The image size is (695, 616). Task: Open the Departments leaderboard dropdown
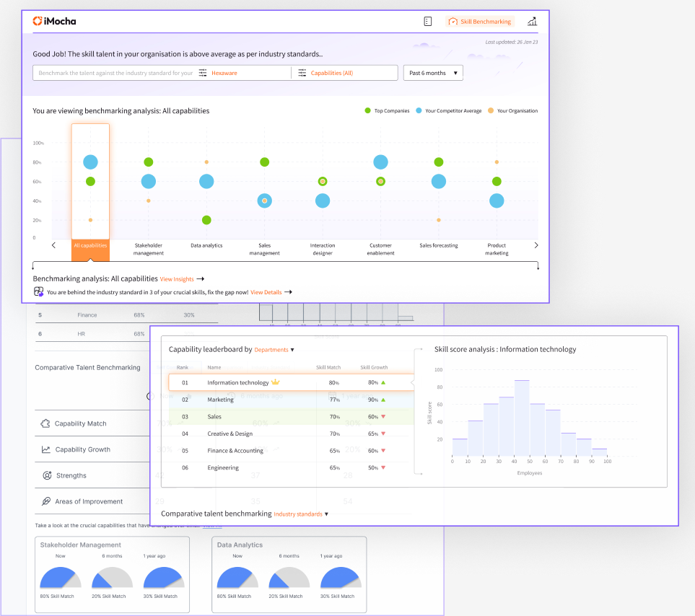pos(274,350)
